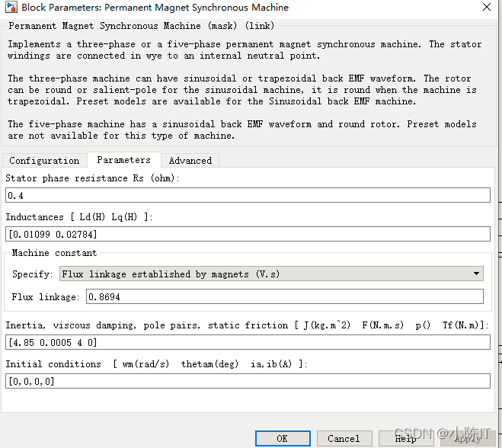502x448 pixels.
Task: Click the inertia and viscous damping label
Action: pyautogui.click(x=247, y=325)
